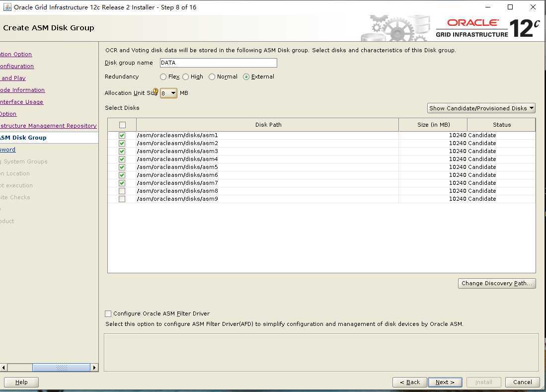Click the 10240 size in asm7 row
The width and height of the screenshot is (546, 392).
[x=458, y=183]
